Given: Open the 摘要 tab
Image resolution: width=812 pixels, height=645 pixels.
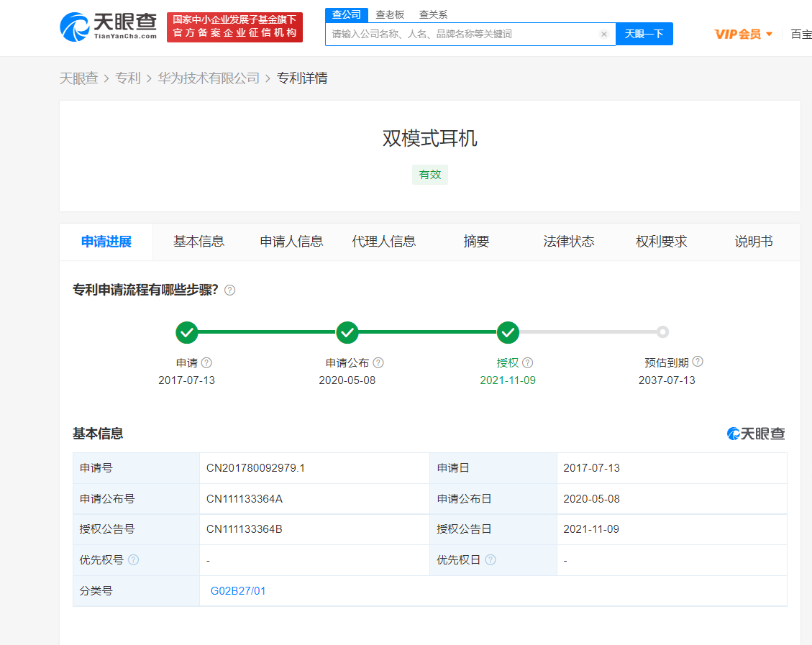Looking at the screenshot, I should coord(476,242).
